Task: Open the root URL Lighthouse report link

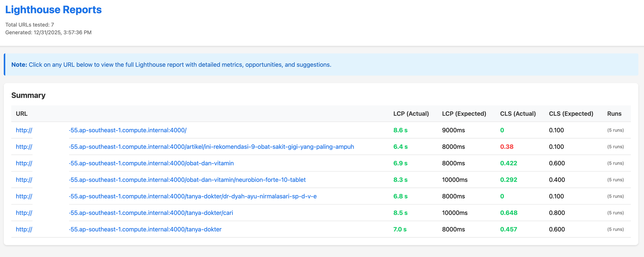Action: [128, 130]
